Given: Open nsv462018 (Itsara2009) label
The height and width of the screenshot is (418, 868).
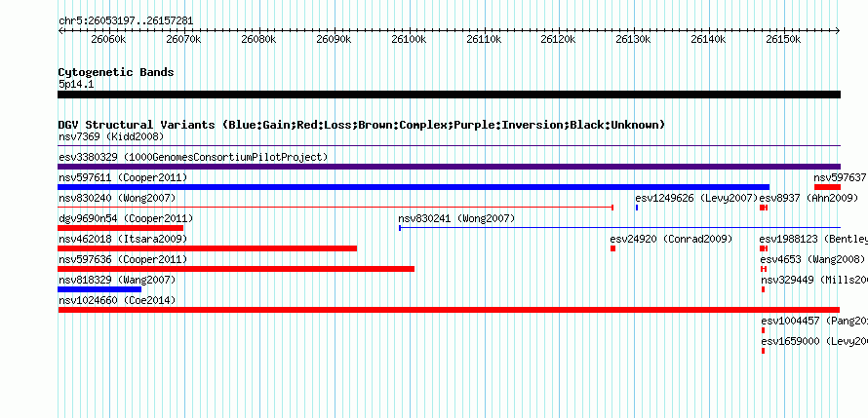Looking at the screenshot, I should 123,239.
